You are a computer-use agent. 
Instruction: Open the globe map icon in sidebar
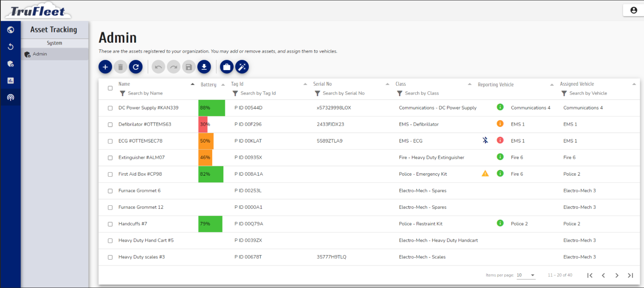[11, 30]
